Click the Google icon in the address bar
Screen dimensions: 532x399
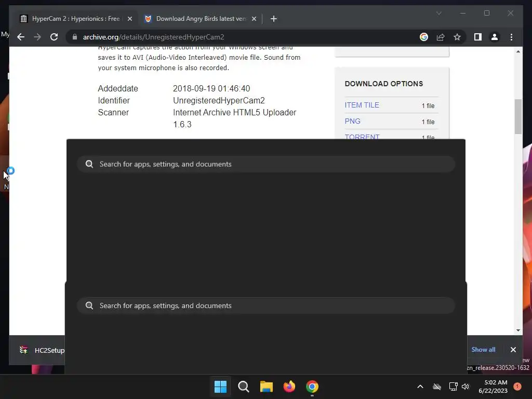click(424, 37)
